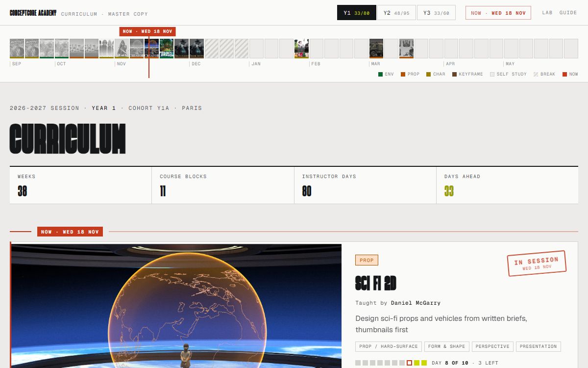Switch to the Y2 48/95 tab

click(396, 13)
